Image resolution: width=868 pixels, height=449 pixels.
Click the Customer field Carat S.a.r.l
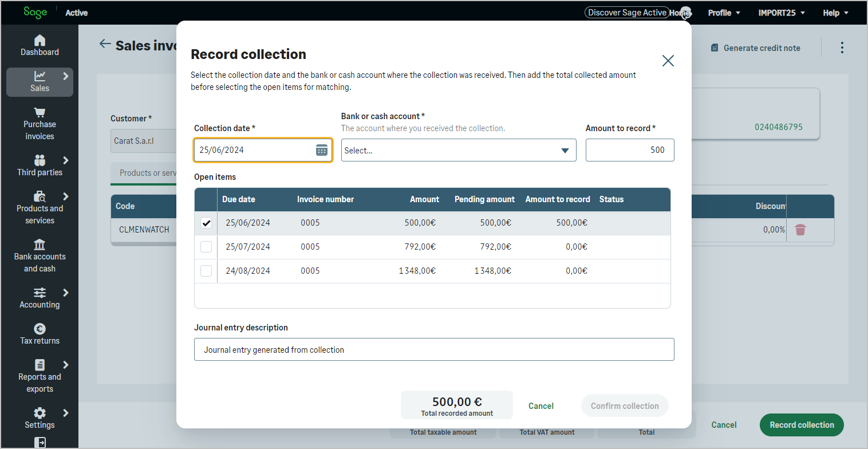143,141
